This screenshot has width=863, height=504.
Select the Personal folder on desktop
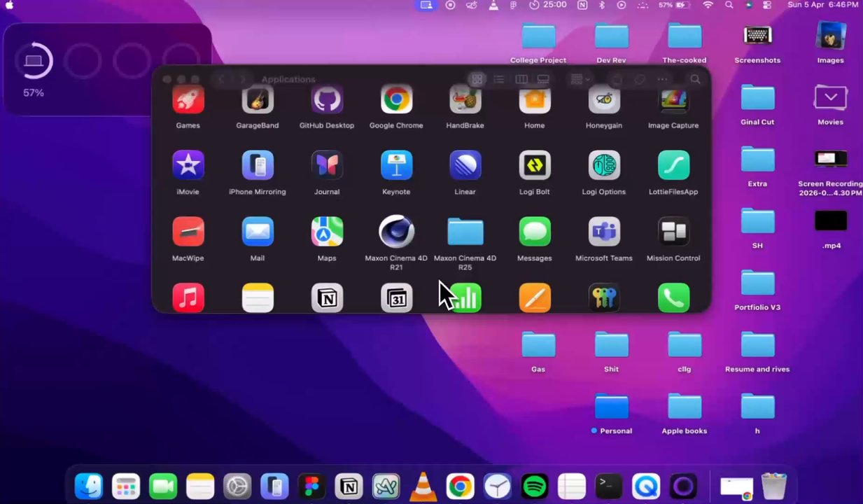[611, 407]
